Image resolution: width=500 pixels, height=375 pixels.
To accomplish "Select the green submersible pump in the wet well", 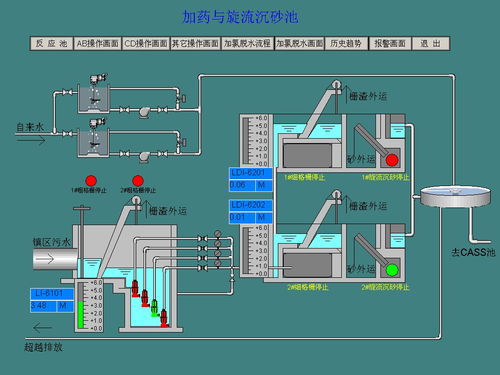I will click(154, 307).
